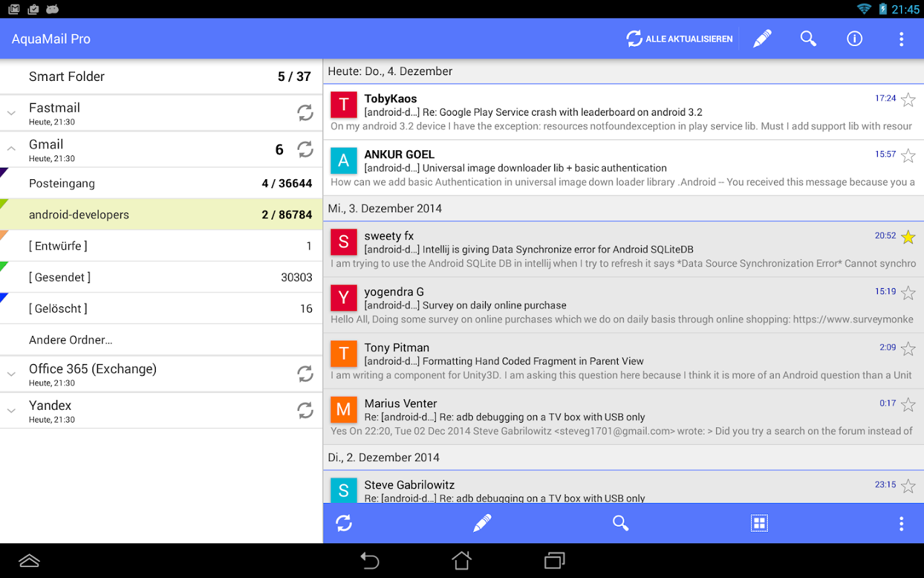Viewport: 924px width, 578px height.
Task: Open TobyKaos's avatar icon in the message list
Action: tap(343, 105)
